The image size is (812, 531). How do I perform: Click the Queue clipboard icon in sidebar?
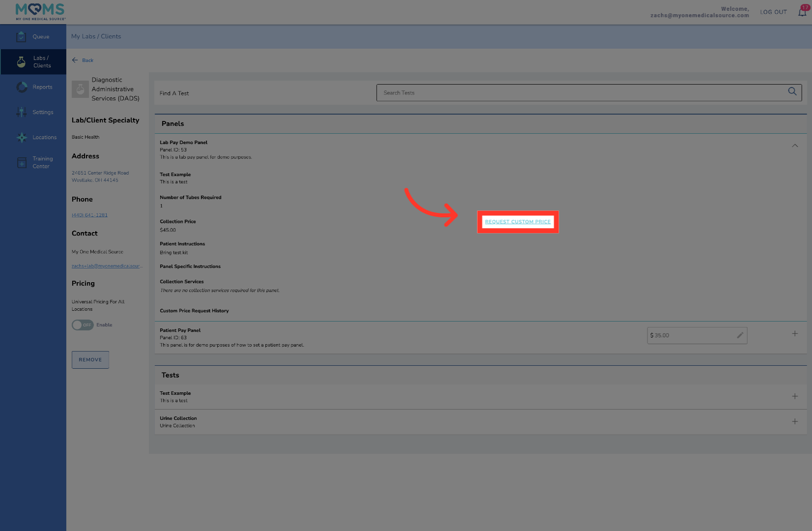tap(21, 37)
